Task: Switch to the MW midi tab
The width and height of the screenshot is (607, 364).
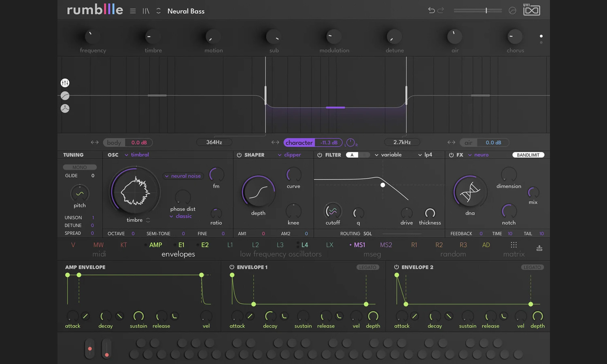Action: (x=98, y=245)
